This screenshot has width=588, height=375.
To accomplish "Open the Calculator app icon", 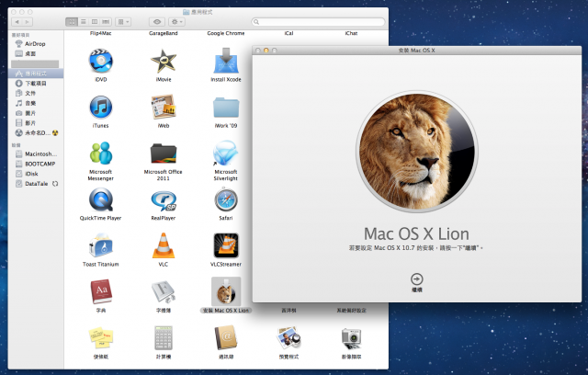I will [x=164, y=337].
